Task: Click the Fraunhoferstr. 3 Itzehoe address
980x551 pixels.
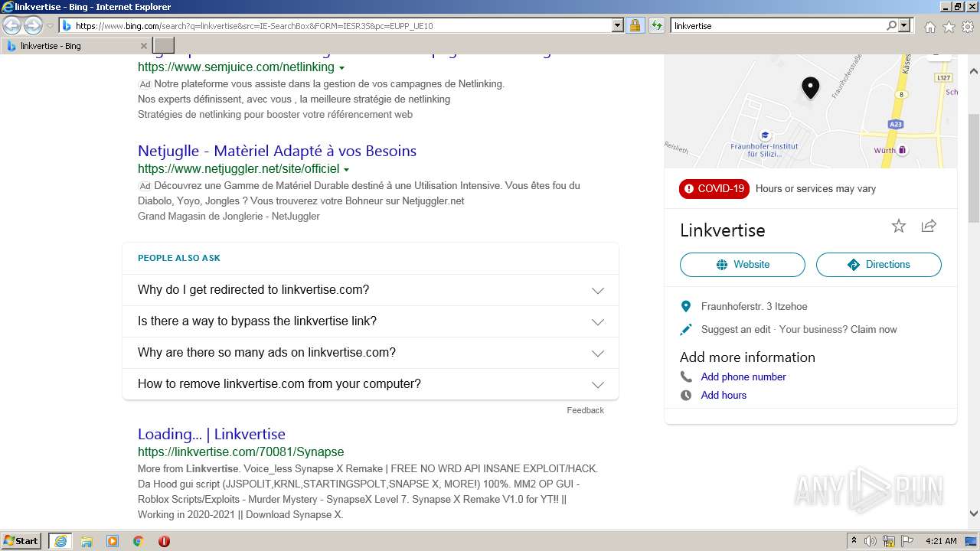Action: click(754, 306)
